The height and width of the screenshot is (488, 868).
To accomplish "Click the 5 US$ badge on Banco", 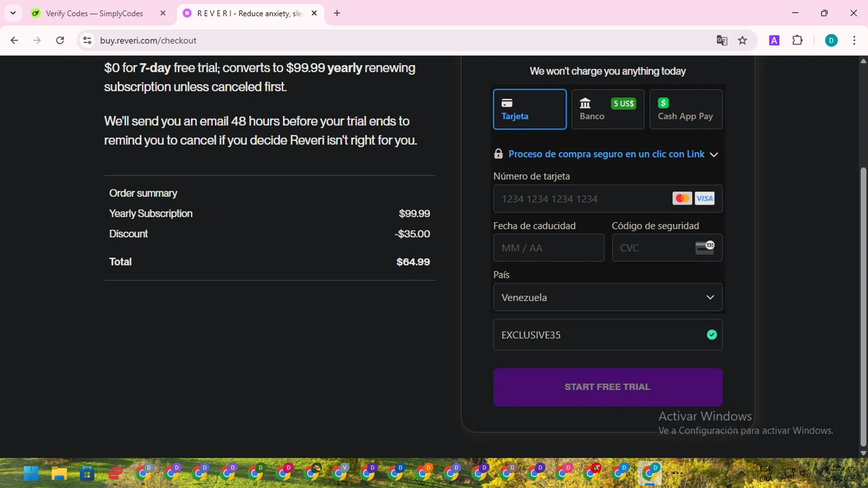I will pos(624,104).
